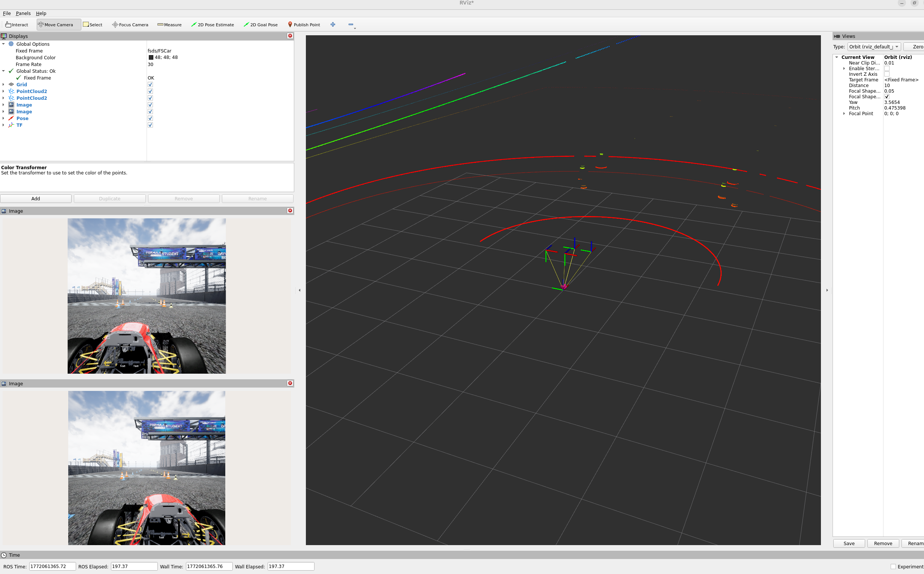This screenshot has height=574, width=924.
Task: Click the Save view button
Action: pyautogui.click(x=849, y=543)
